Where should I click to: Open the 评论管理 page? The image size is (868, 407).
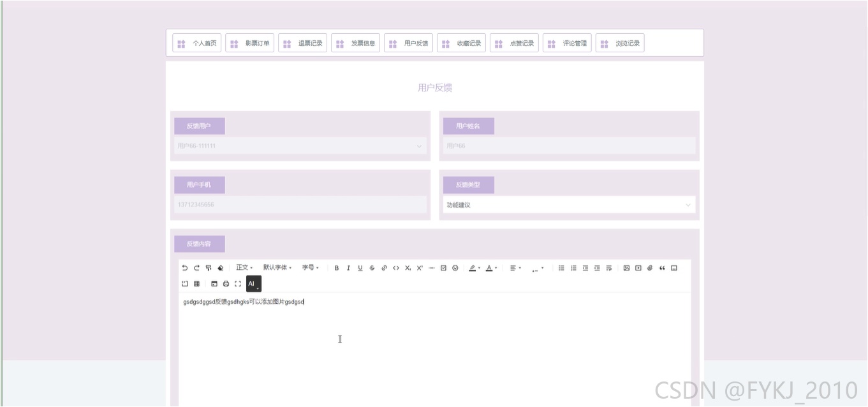point(567,43)
